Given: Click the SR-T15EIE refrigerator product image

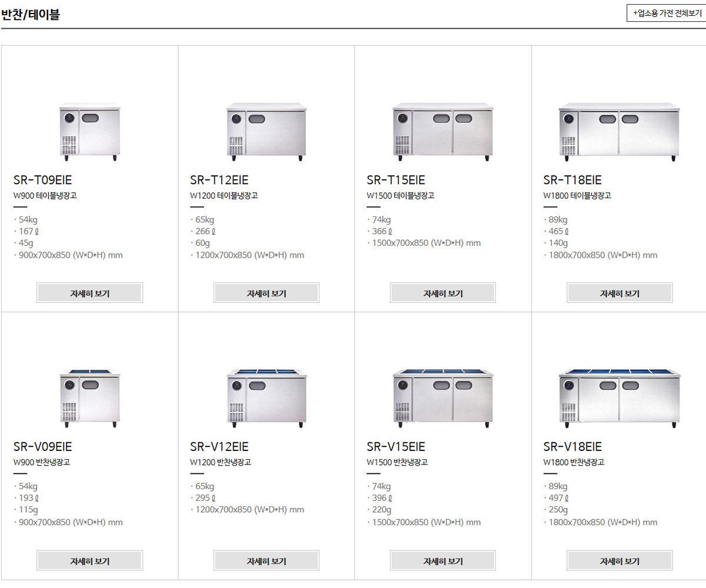Looking at the screenshot, I should click(x=442, y=132).
